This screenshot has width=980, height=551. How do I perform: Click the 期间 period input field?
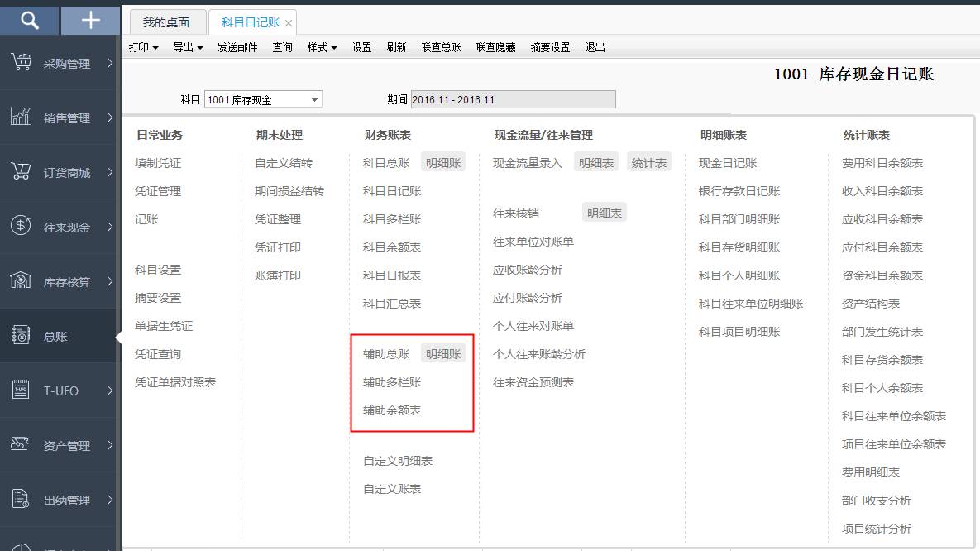tap(513, 98)
